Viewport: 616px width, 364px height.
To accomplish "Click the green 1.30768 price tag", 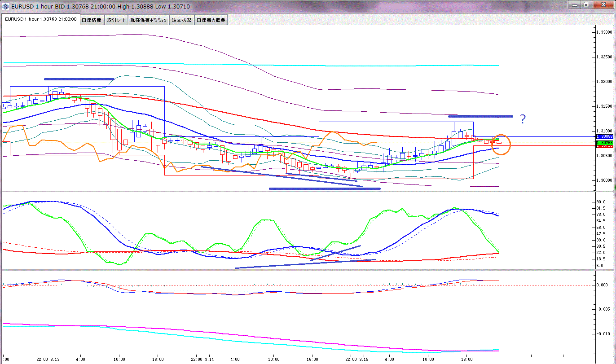I will pos(604,143).
